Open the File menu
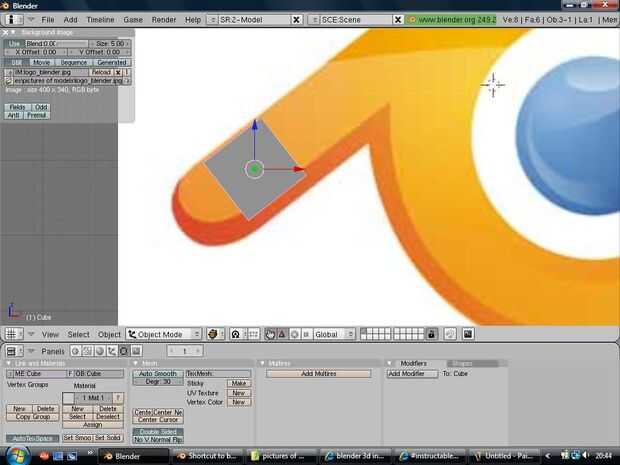Image resolution: width=620 pixels, height=465 pixels. 48,20
